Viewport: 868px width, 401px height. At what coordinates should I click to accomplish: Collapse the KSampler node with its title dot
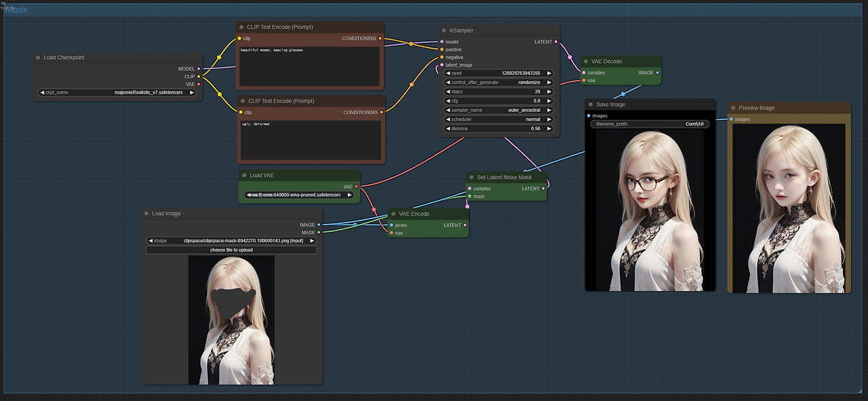pyautogui.click(x=444, y=30)
